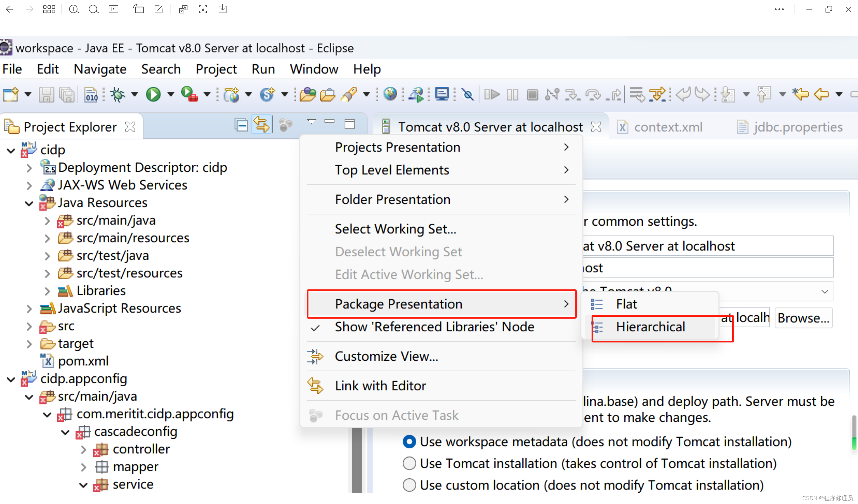The width and height of the screenshot is (858, 504).
Task: Click the Debug bug icon
Action: [x=118, y=95]
